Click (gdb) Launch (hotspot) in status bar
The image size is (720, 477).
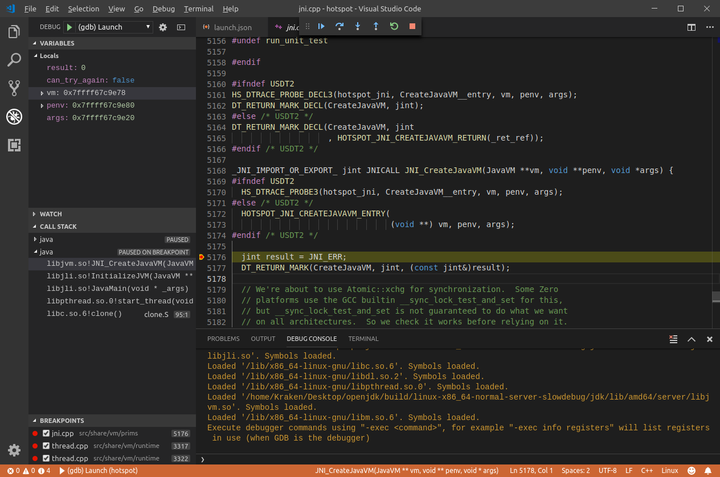(x=98, y=471)
